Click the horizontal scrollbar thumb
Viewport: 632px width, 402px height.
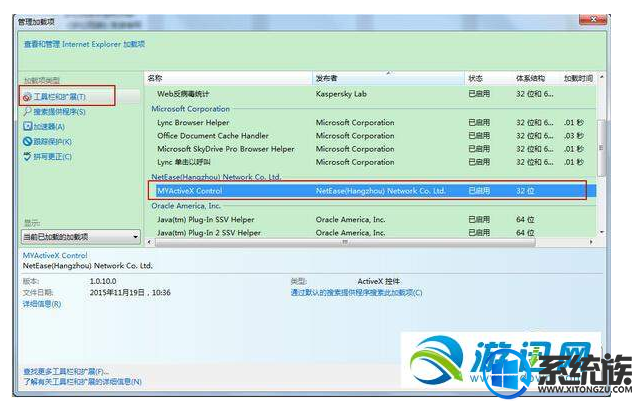345,242
